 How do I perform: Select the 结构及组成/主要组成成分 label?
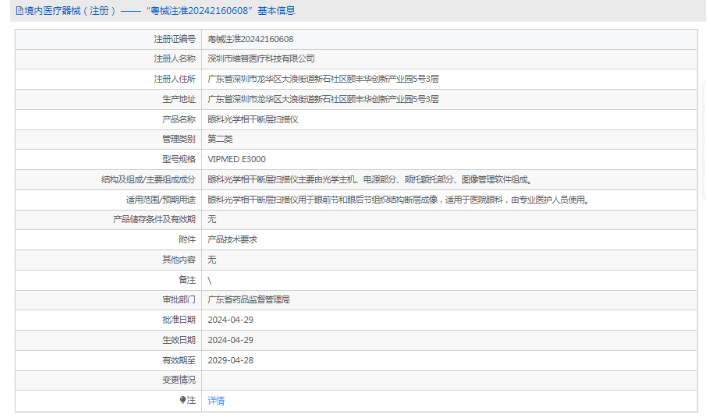tap(148, 179)
